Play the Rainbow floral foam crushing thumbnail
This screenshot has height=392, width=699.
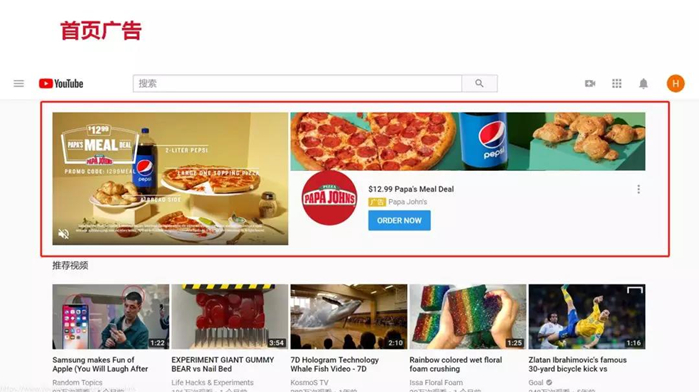point(468,317)
